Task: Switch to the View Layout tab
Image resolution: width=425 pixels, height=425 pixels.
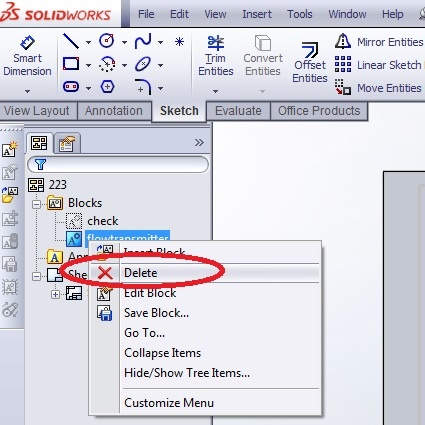Action: [37, 111]
